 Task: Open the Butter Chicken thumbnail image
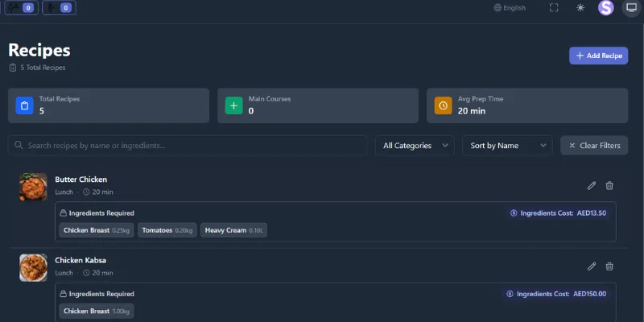34,186
